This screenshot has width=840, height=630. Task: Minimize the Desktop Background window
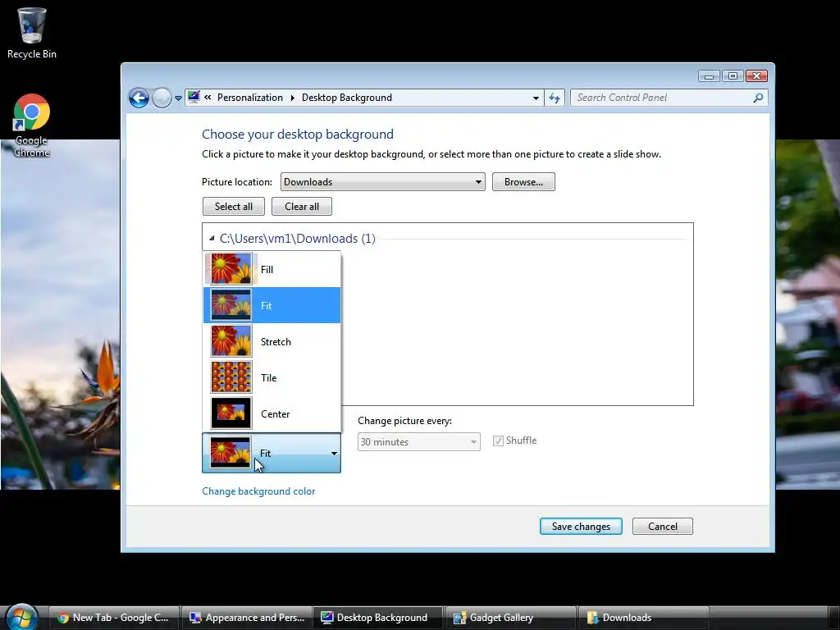point(709,76)
